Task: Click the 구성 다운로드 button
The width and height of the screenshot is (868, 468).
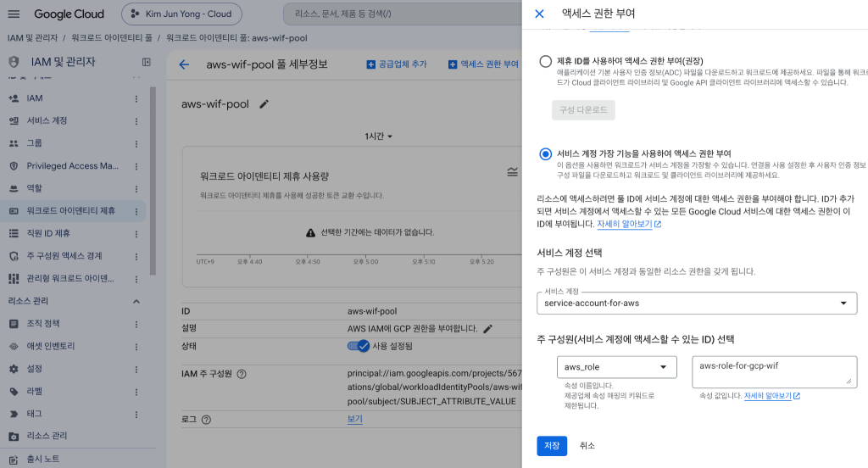Action: [x=583, y=109]
